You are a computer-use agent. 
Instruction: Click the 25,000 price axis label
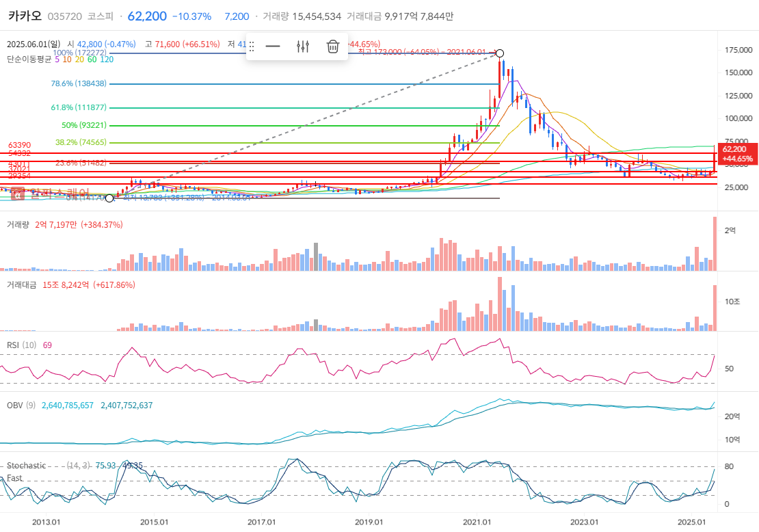[736, 187]
